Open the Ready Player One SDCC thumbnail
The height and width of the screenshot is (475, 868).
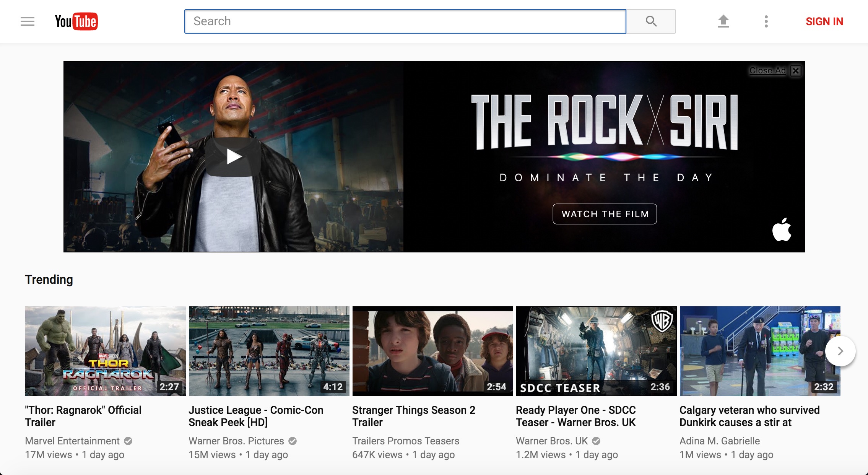click(597, 351)
